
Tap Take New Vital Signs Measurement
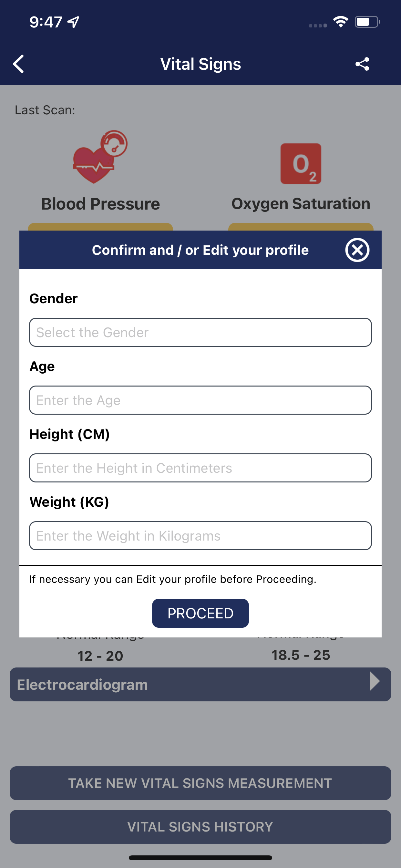[200, 783]
